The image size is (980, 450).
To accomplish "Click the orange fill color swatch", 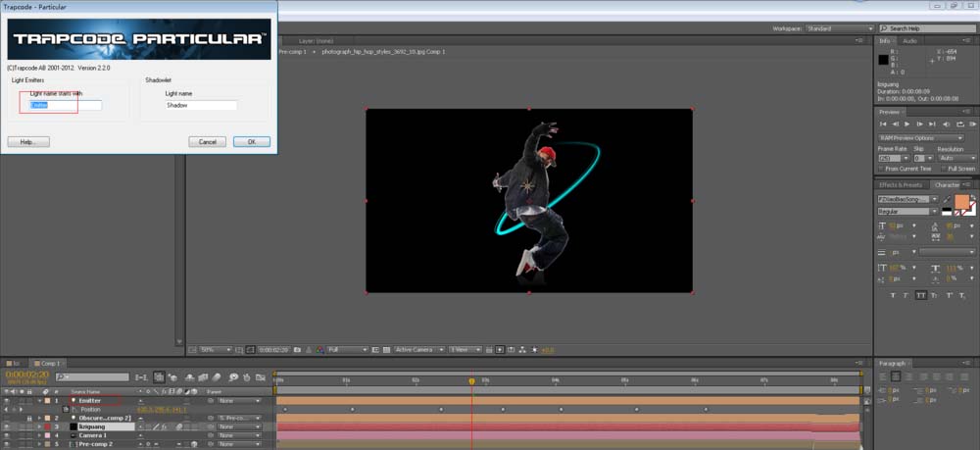I will point(962,202).
